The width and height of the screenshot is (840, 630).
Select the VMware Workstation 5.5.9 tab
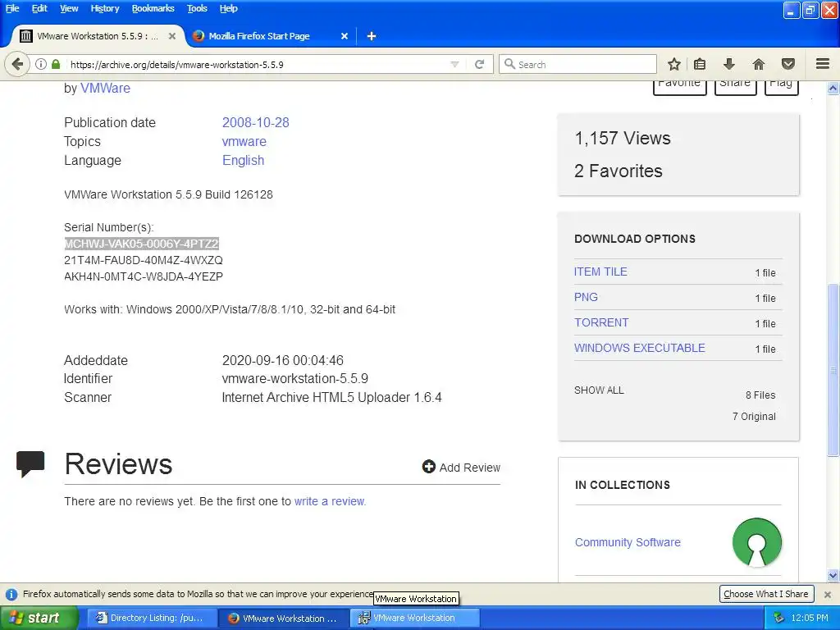point(98,36)
